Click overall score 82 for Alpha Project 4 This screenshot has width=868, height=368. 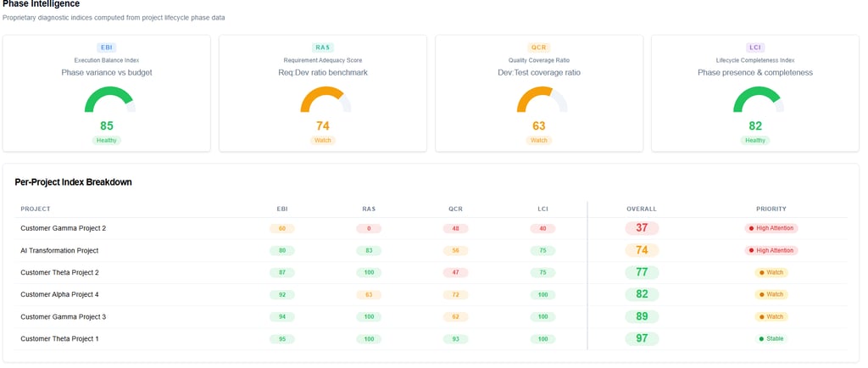642,294
